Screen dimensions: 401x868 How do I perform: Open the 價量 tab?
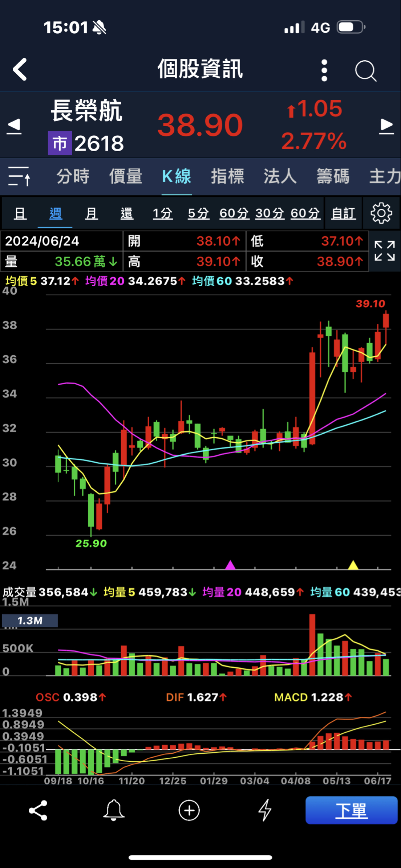126,177
